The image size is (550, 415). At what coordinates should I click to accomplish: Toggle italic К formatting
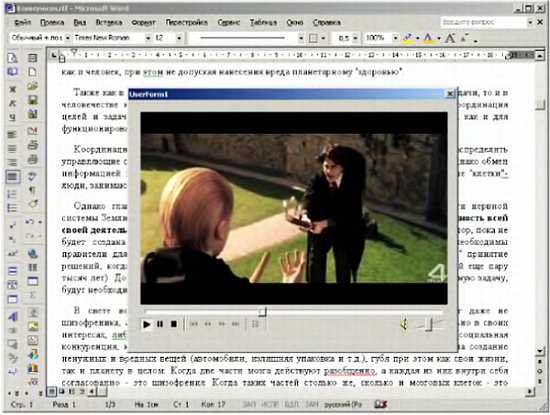[x=12, y=103]
